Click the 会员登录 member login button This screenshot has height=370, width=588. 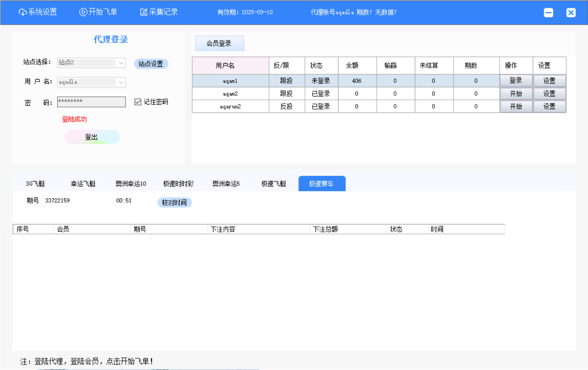click(219, 43)
